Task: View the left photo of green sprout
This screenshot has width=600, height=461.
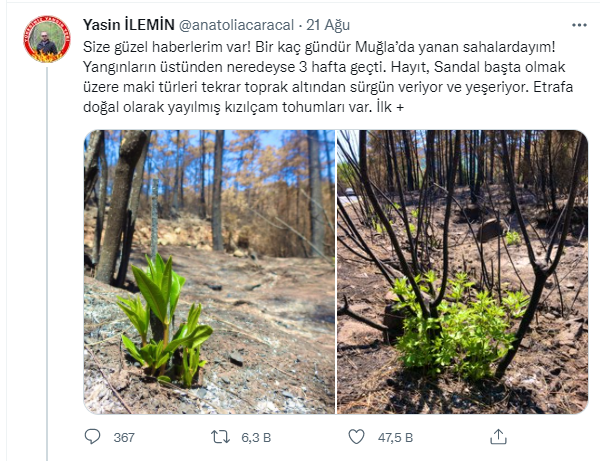Action: click(x=209, y=272)
